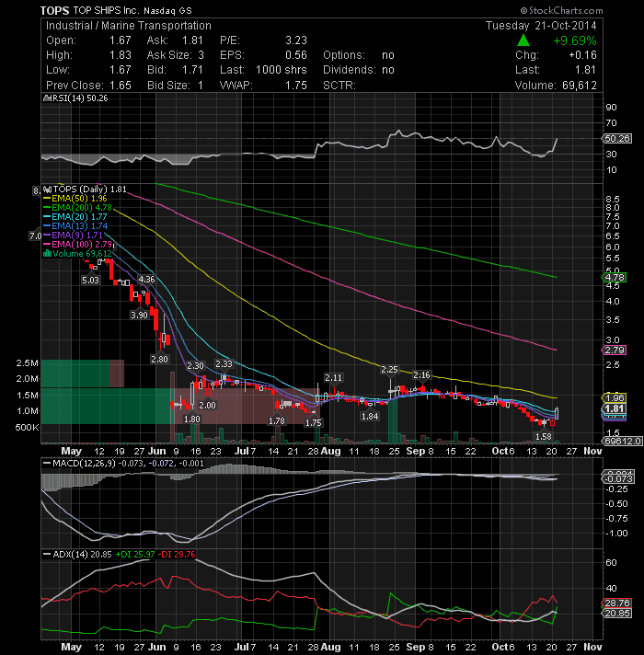
Task: Click the Ask: label
Action: [157, 40]
